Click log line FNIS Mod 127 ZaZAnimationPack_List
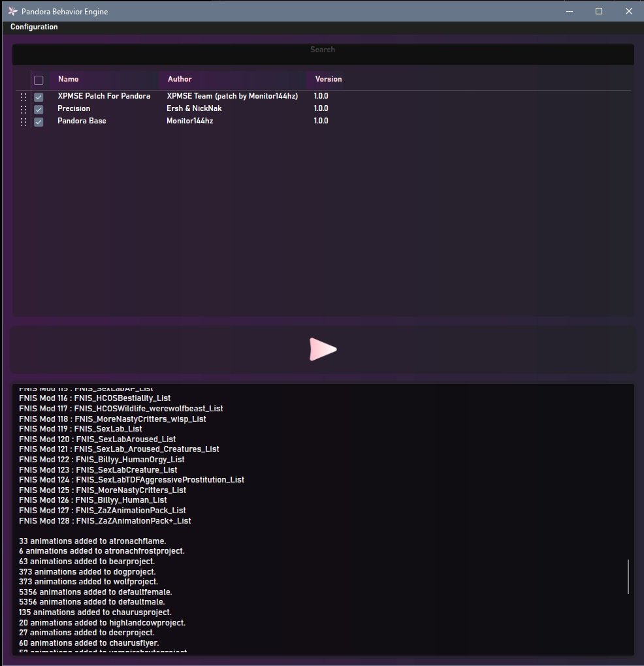The width and height of the screenshot is (644, 666). [103, 510]
